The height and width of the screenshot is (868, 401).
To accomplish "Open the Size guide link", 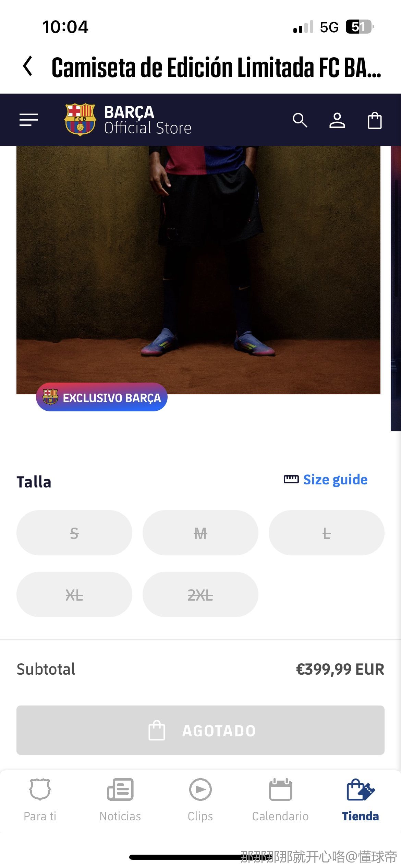I will (335, 480).
